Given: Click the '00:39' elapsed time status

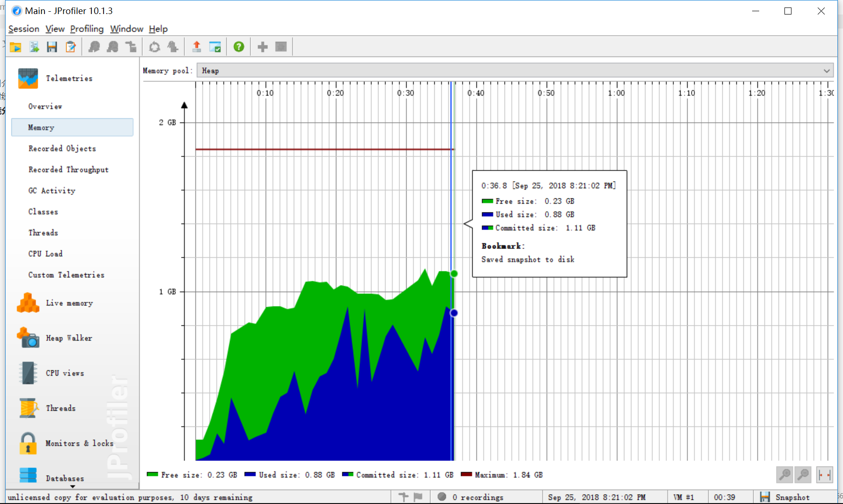Looking at the screenshot, I should (x=725, y=497).
